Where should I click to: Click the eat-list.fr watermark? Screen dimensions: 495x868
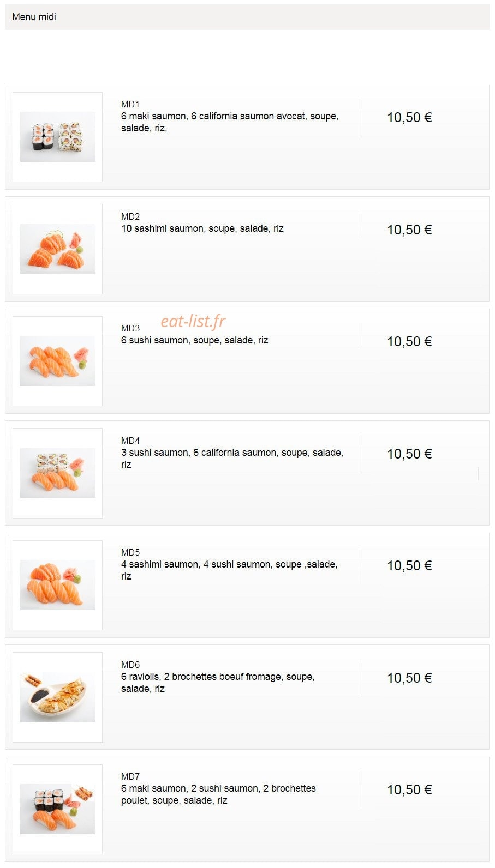click(x=193, y=321)
